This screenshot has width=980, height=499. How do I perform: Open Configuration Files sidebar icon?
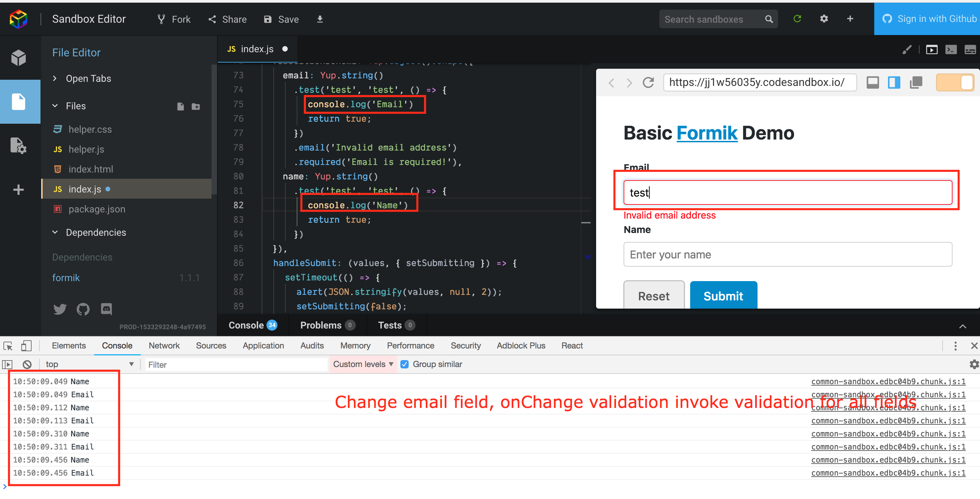pos(19,145)
